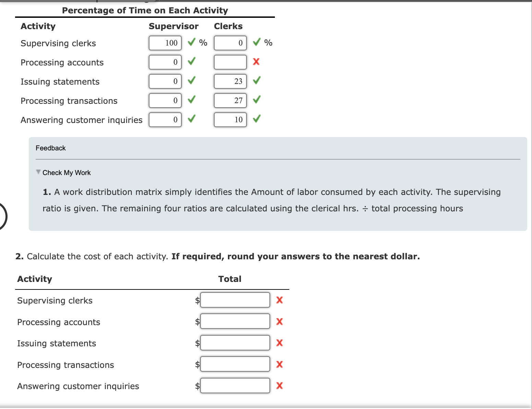Click Supervisor Processing transactions percentage field
Image resolution: width=532 pixels, height=409 pixels.
pos(165,100)
